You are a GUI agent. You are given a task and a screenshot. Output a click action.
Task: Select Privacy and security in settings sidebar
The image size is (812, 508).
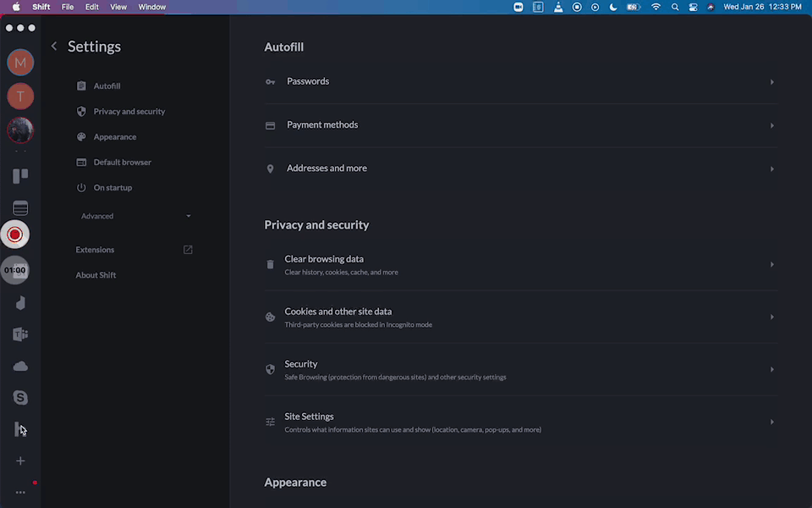pyautogui.click(x=129, y=112)
